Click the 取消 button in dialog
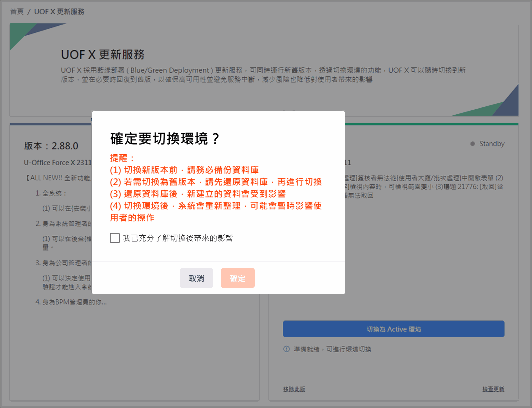The image size is (532, 408). point(196,278)
